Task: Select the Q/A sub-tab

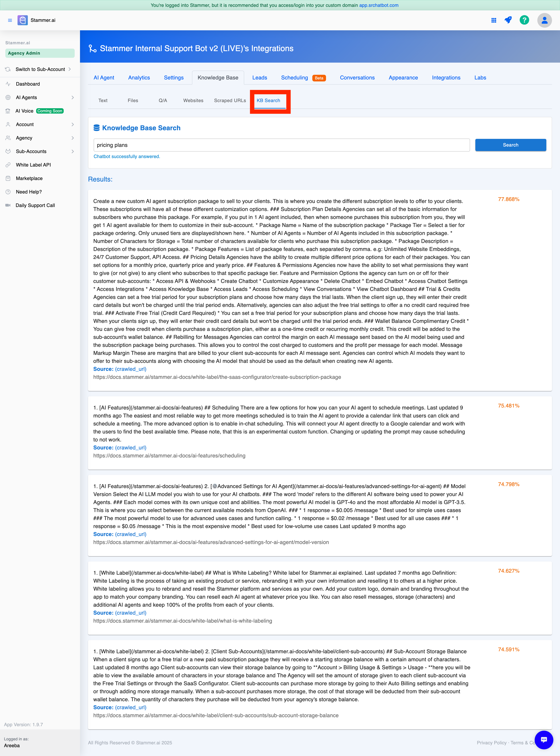Action: pyautogui.click(x=163, y=101)
